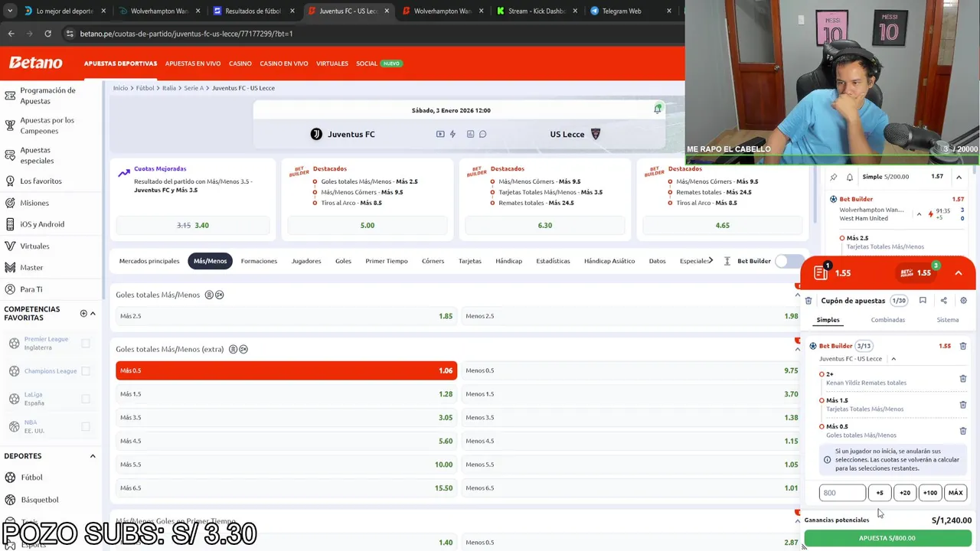The width and height of the screenshot is (980, 551).
Task: Add +100 to the stake
Action: click(930, 493)
